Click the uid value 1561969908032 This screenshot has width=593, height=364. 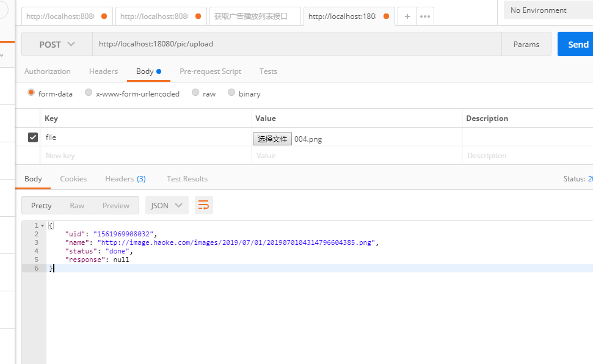pyautogui.click(x=123, y=234)
